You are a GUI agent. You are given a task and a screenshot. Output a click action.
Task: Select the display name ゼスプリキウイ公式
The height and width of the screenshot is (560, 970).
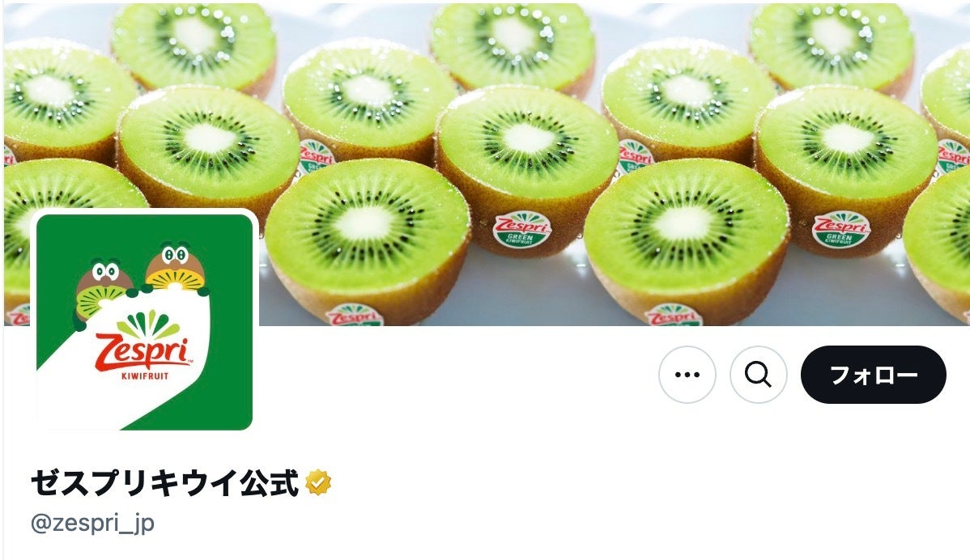[164, 483]
